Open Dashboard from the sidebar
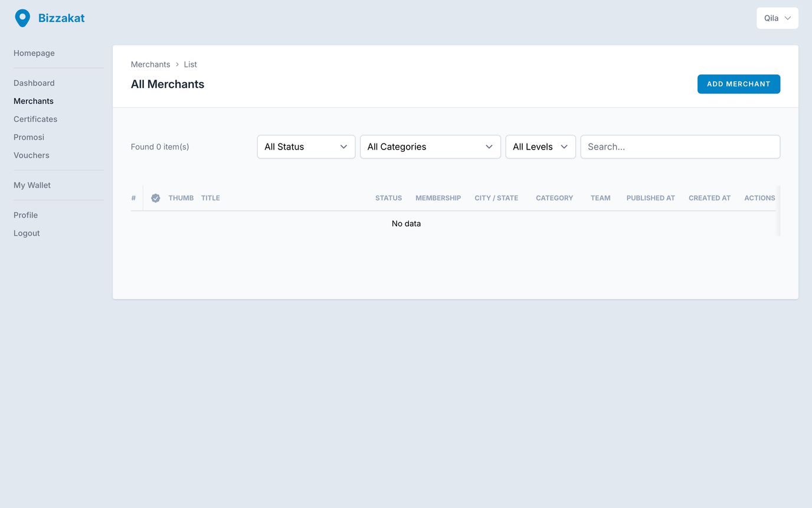This screenshot has height=508, width=812. tap(34, 83)
